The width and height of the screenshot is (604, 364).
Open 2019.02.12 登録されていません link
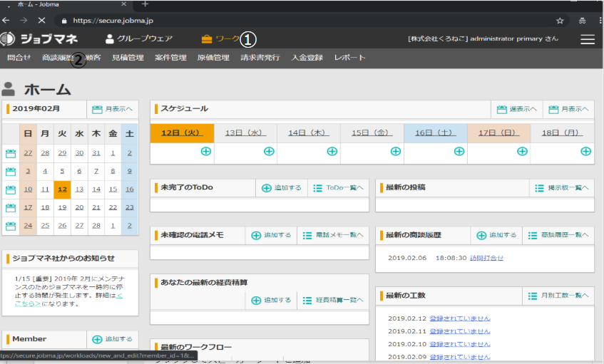(460, 318)
